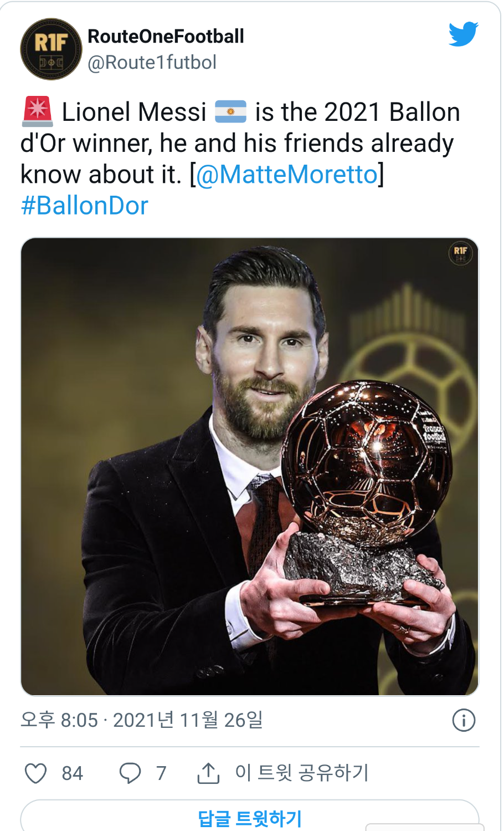Click the reply speech bubble icon

130,773
